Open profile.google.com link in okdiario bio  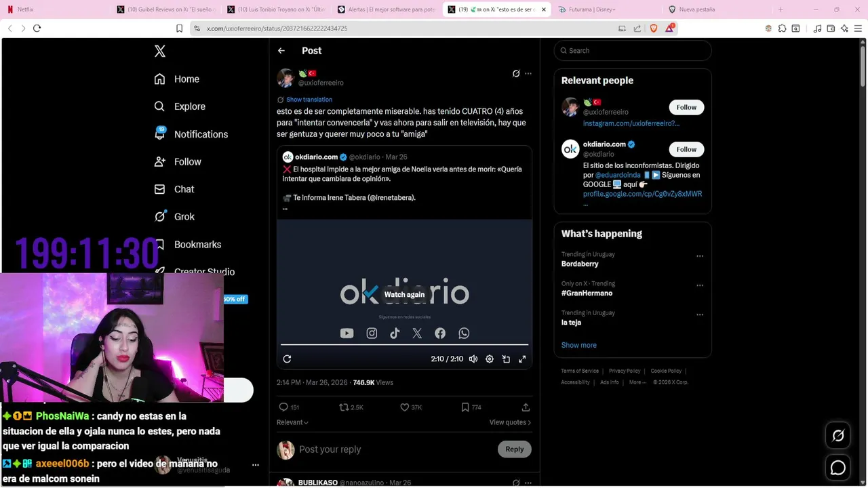(x=642, y=194)
